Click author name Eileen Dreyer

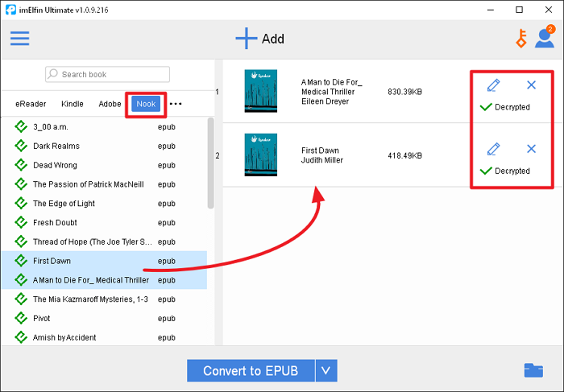[x=326, y=101]
